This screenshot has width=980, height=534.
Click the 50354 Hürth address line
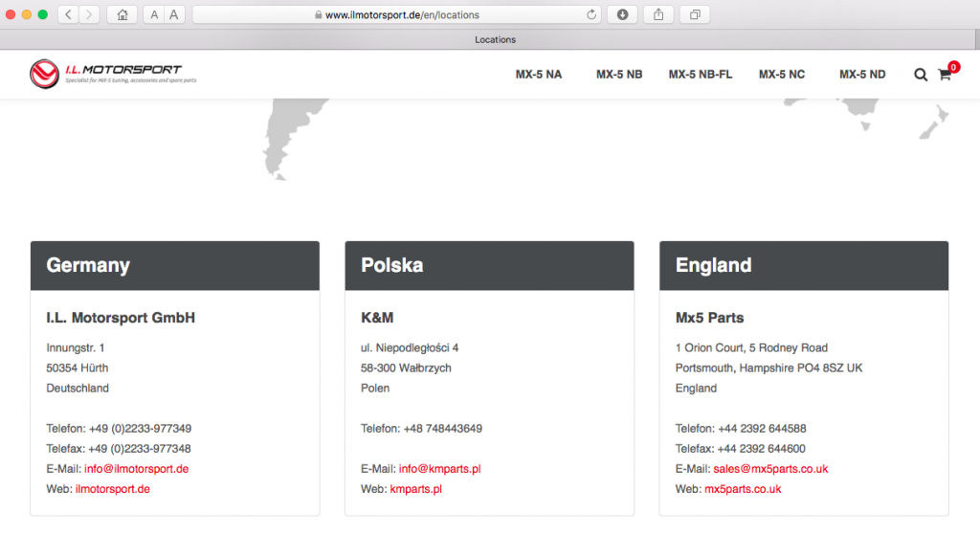[x=77, y=367]
